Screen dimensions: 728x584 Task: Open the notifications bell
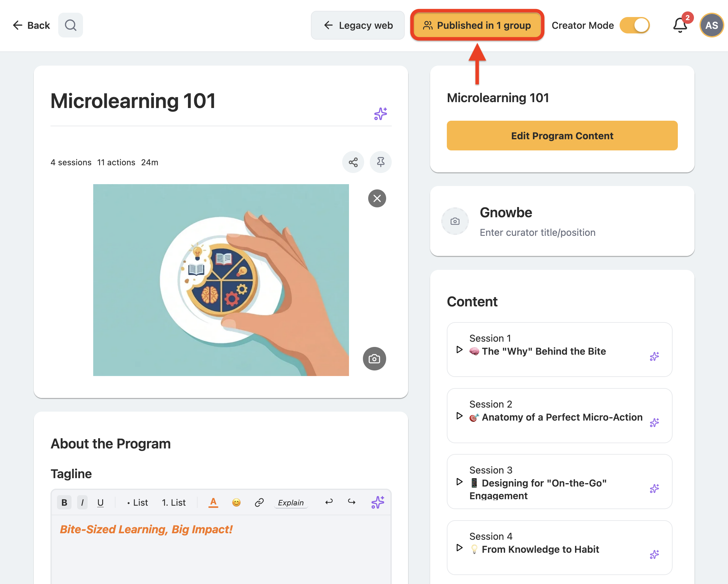pyautogui.click(x=680, y=25)
